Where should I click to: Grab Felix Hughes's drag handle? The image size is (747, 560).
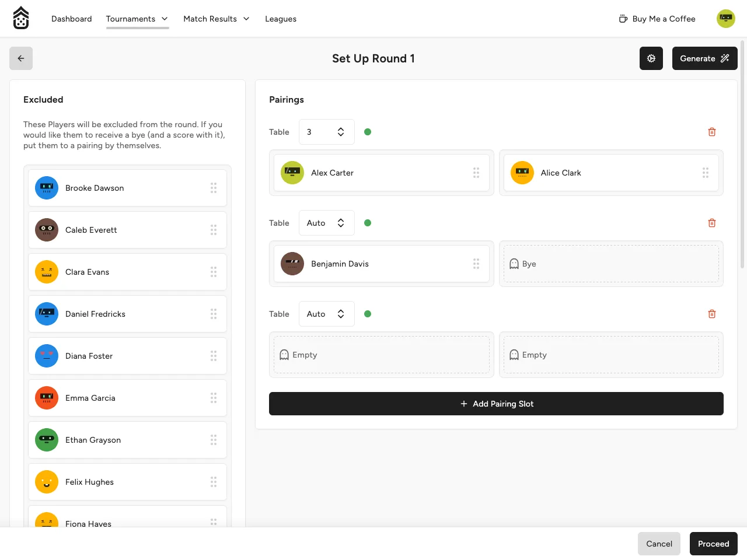[x=214, y=482]
